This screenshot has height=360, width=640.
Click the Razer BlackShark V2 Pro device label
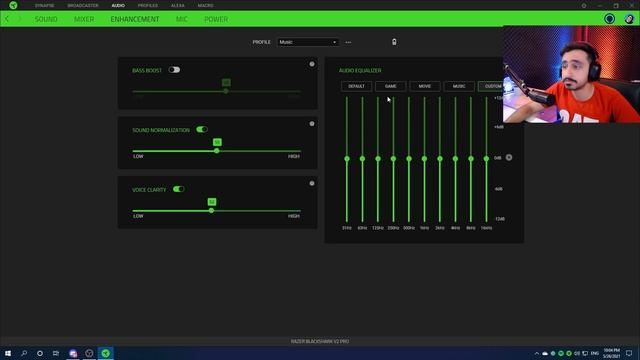coord(320,341)
